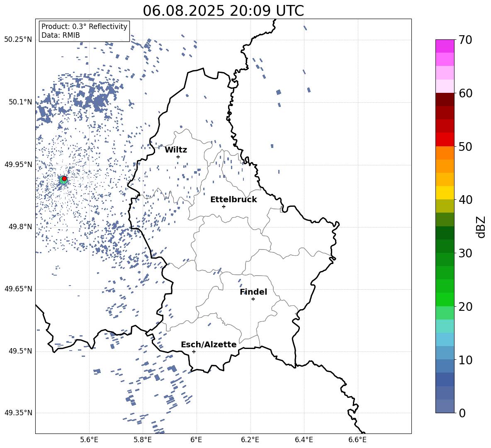Click the 20 tick label on colorbar
This screenshot has height=448, width=491.
(465, 306)
